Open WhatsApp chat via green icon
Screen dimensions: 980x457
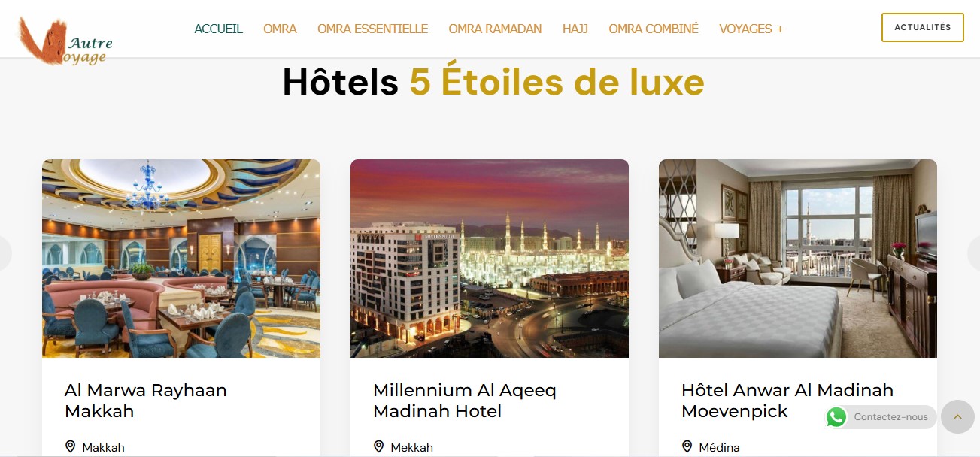tap(836, 417)
